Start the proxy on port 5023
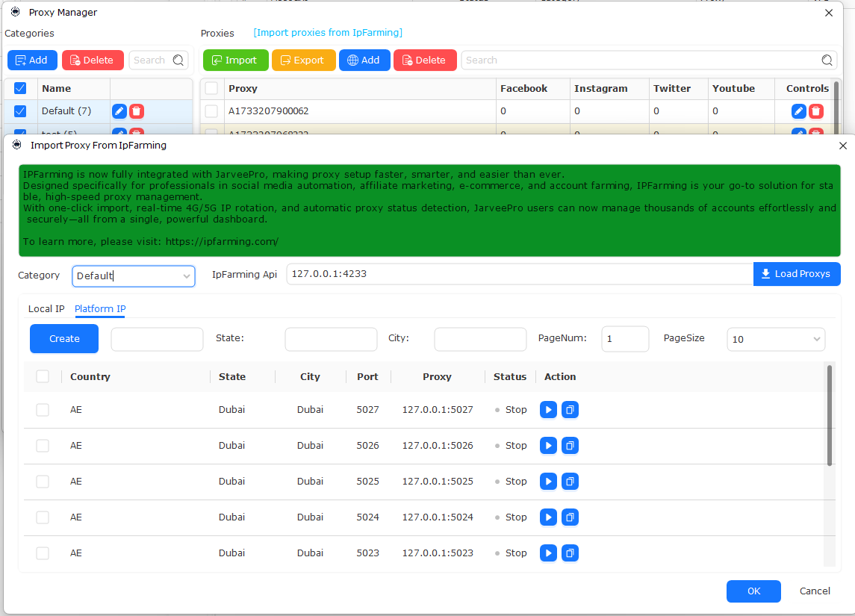This screenshot has width=855, height=616. click(548, 553)
